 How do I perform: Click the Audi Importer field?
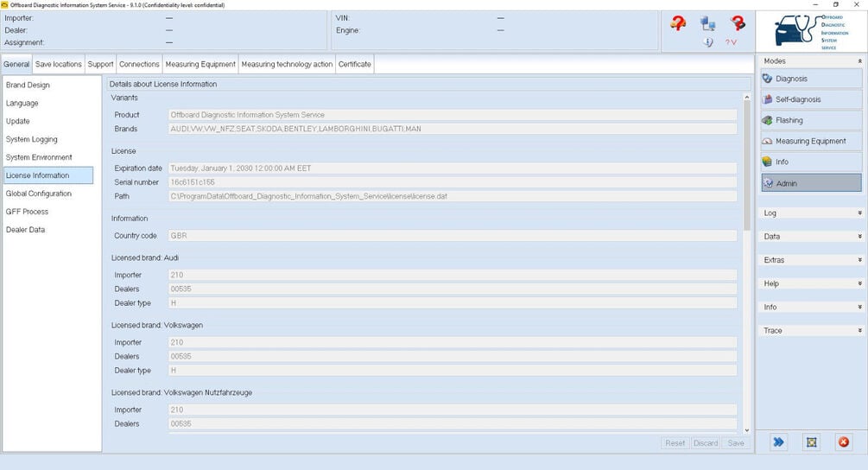(x=453, y=275)
